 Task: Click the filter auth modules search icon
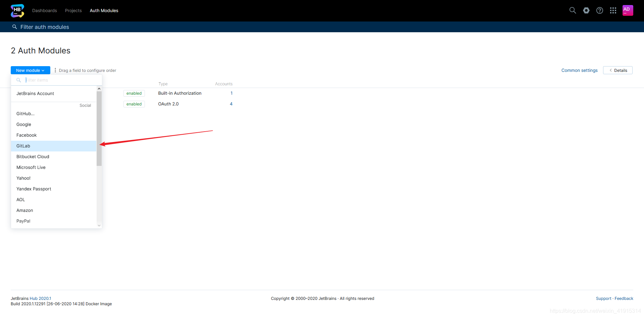point(14,27)
